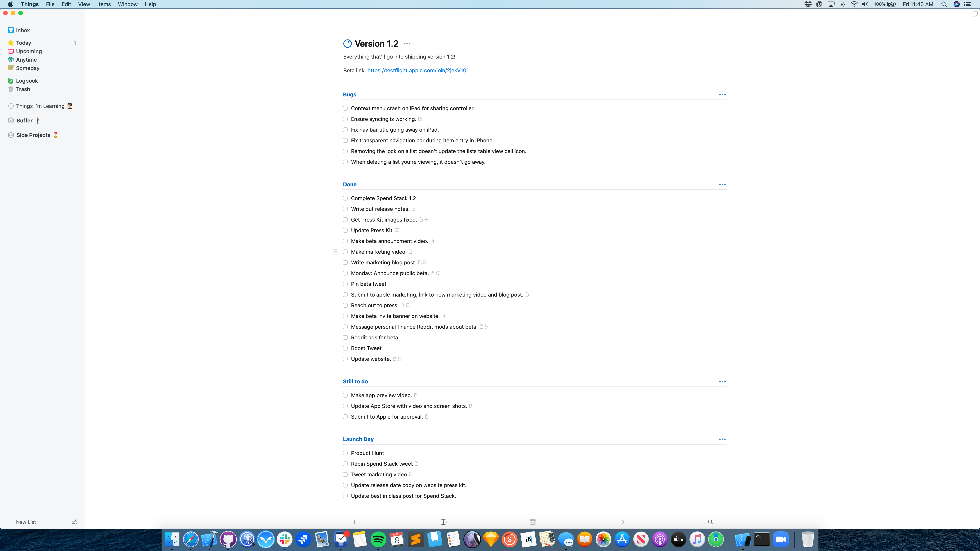Viewport: 980px width, 551px height.
Task: Click the move arrow icon in bottom toolbar
Action: point(622,522)
